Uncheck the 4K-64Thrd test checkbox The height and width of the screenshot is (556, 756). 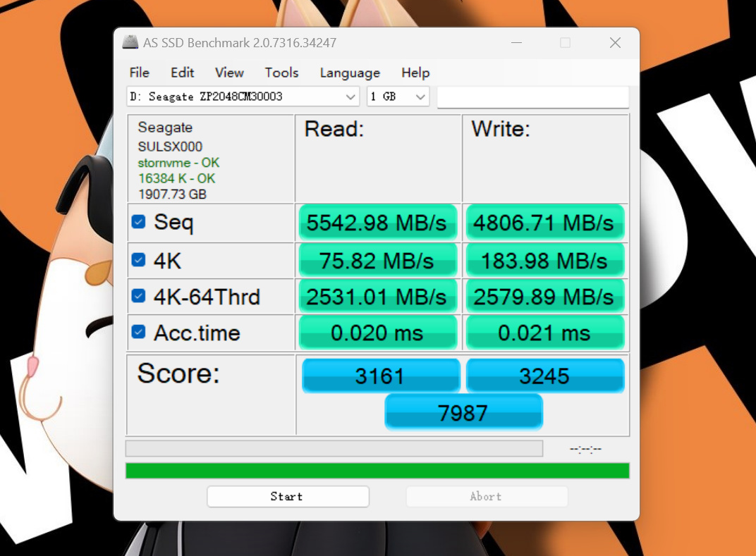click(x=138, y=296)
